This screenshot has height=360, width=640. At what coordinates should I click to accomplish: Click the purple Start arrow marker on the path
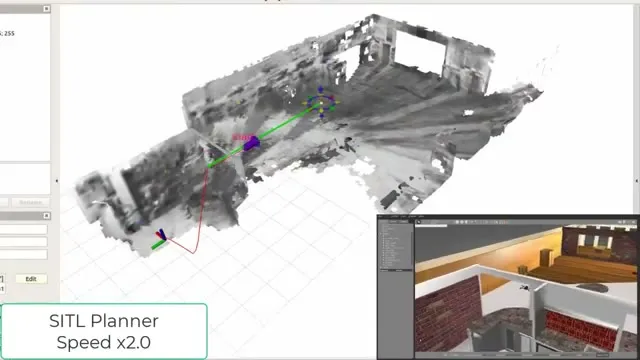tap(251, 144)
